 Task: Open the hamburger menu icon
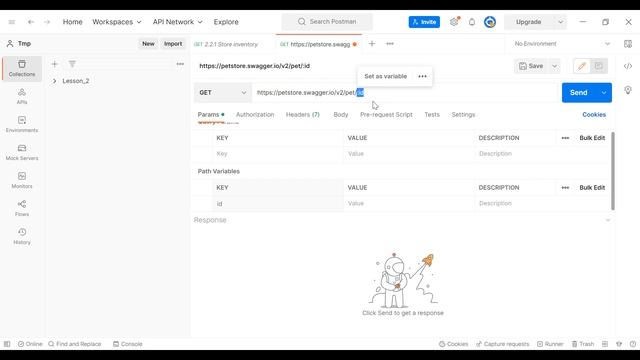(x=12, y=22)
